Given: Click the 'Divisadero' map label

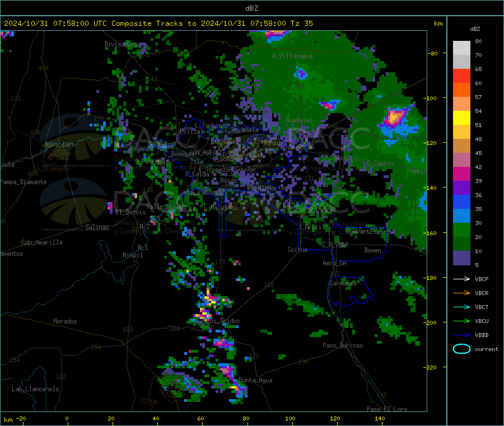Looking at the screenshot, I should (x=122, y=44).
